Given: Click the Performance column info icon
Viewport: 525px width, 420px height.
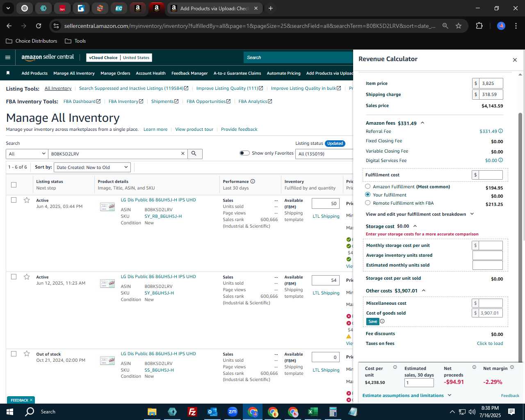Looking at the screenshot, I should (x=253, y=181).
